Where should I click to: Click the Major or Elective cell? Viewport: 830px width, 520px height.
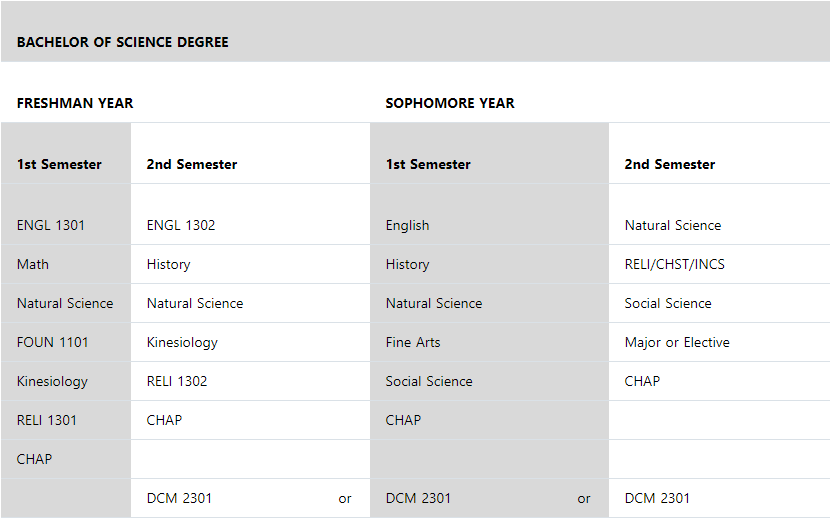(677, 342)
